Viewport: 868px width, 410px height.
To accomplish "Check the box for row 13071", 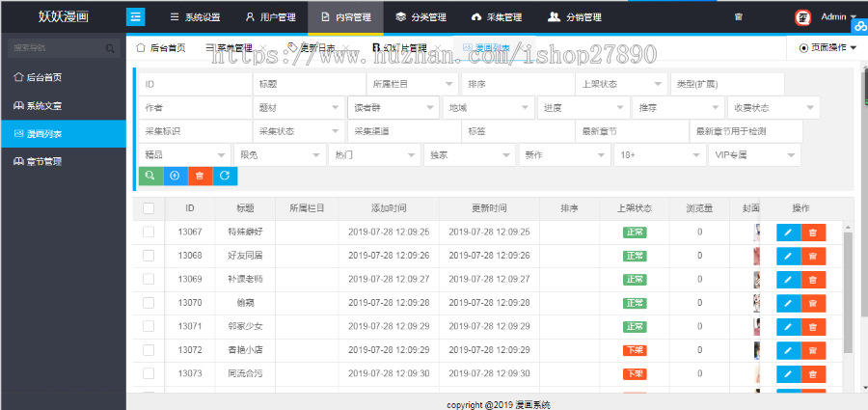I will pos(149,326).
